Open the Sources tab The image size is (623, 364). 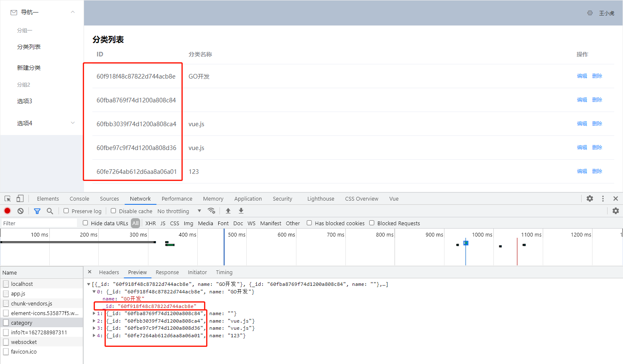pyautogui.click(x=109, y=199)
